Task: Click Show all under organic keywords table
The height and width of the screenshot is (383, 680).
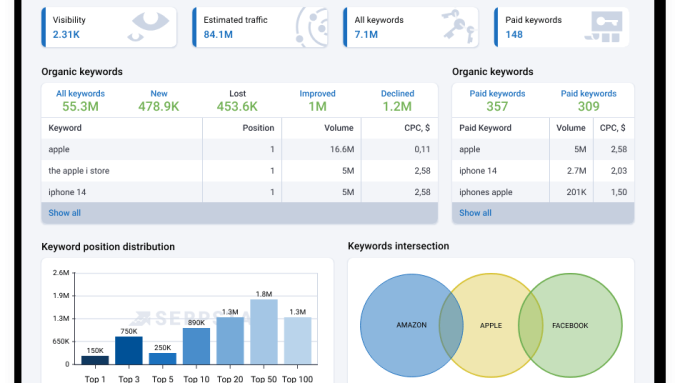Action: pos(64,213)
